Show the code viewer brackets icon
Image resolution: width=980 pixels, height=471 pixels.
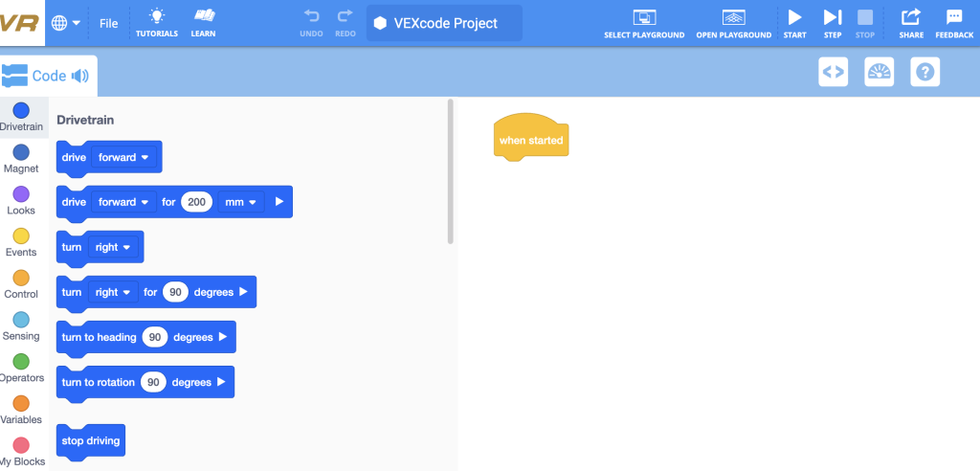(834, 72)
